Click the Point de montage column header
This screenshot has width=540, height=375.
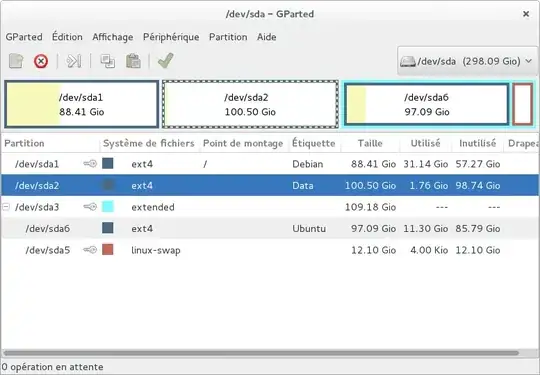coord(243,143)
